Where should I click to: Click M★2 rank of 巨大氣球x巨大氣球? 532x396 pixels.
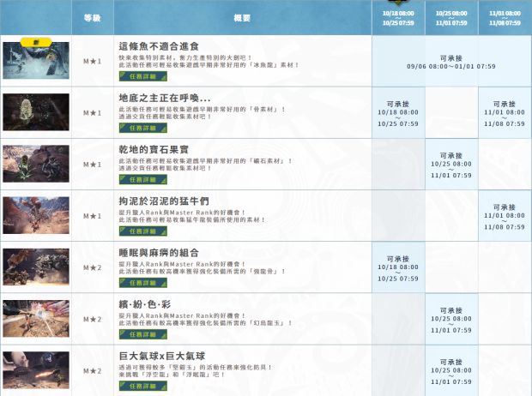click(93, 371)
